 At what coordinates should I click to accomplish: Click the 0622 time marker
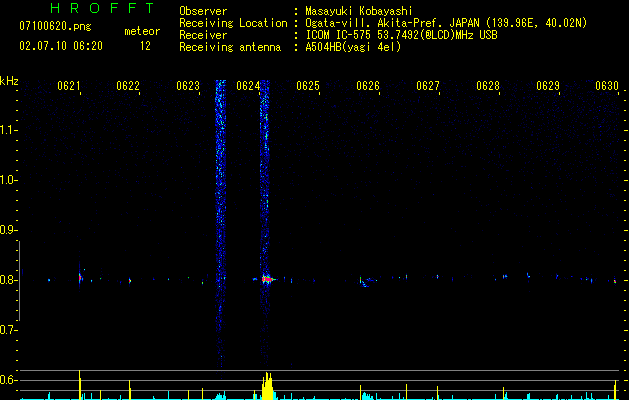128,86
